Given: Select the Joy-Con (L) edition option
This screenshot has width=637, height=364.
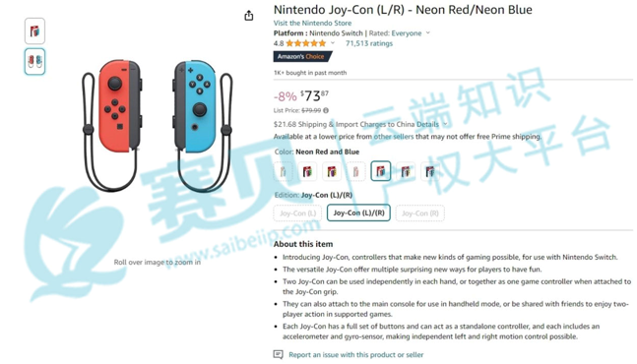Looking at the screenshot, I should click(x=297, y=213).
